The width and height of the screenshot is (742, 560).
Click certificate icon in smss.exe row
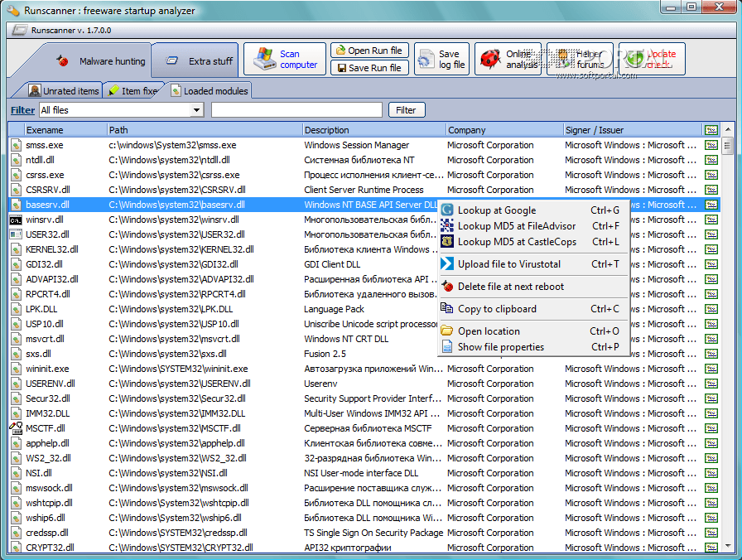click(x=711, y=145)
